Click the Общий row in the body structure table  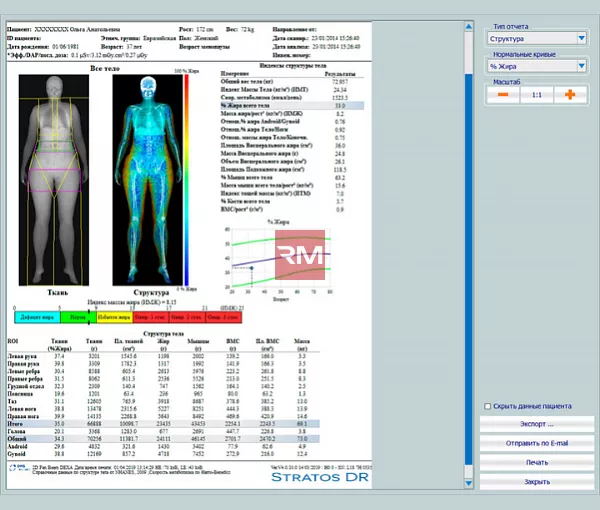[163, 439]
